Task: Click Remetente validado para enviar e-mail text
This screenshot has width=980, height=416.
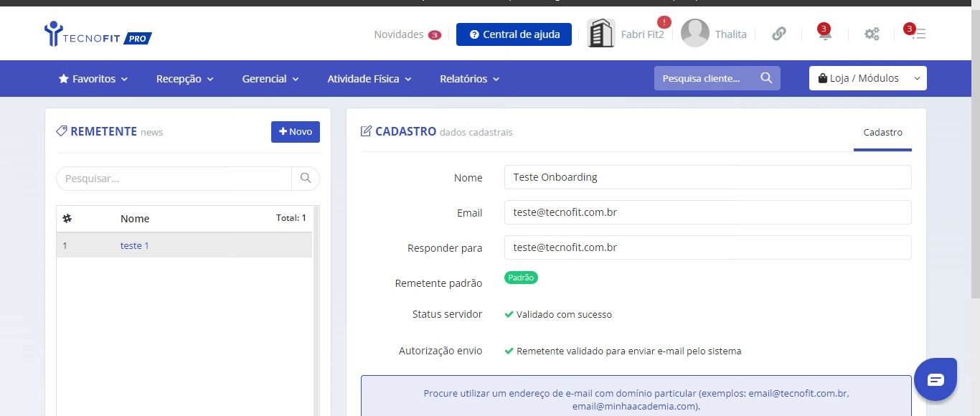Action: pyautogui.click(x=628, y=351)
